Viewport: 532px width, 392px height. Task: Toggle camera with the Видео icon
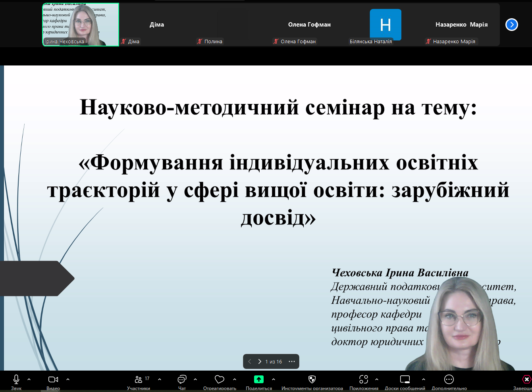click(53, 379)
